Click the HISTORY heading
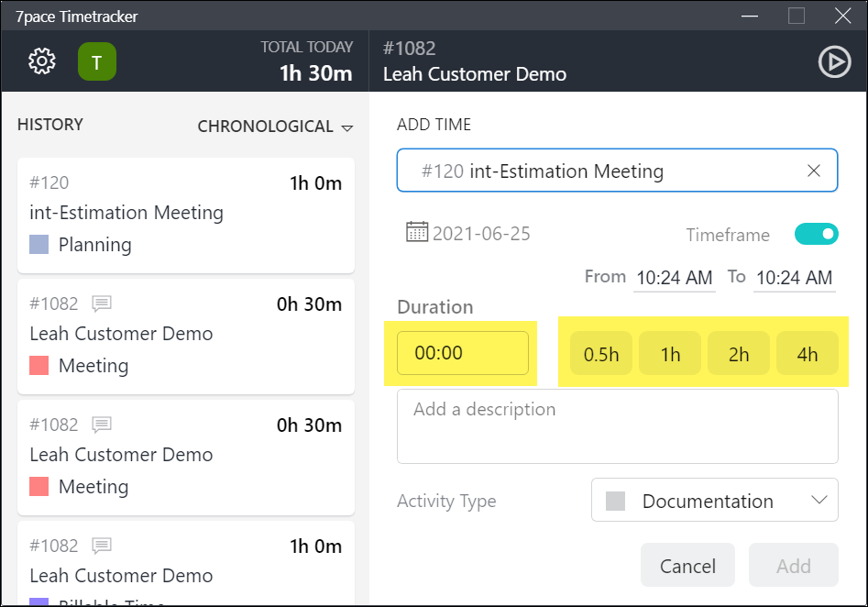This screenshot has height=607, width=868. [50, 125]
